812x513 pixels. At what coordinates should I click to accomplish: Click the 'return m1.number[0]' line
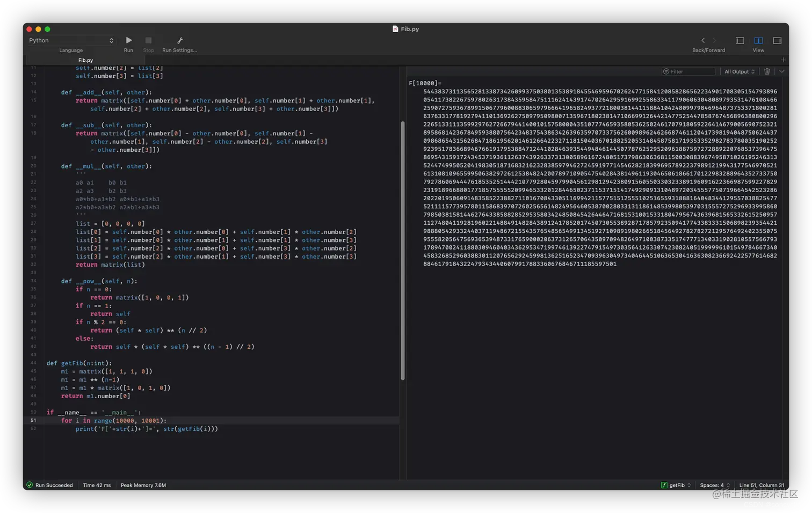point(96,396)
